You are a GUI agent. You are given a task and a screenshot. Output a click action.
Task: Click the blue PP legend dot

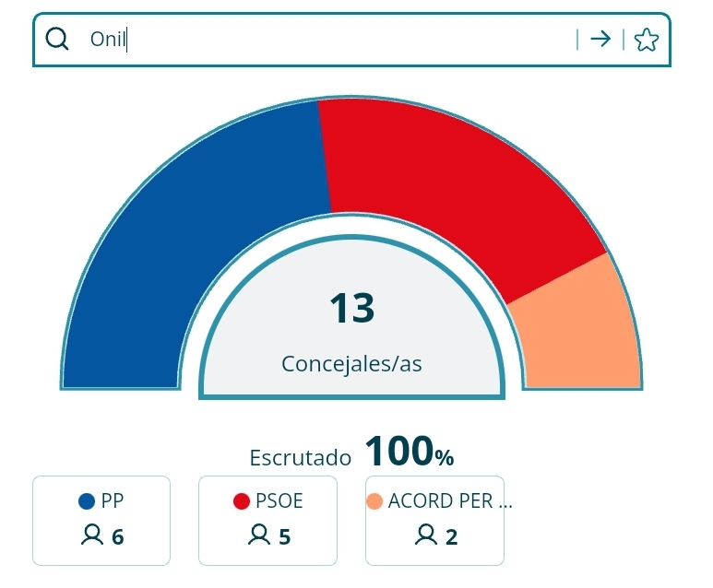(x=87, y=501)
